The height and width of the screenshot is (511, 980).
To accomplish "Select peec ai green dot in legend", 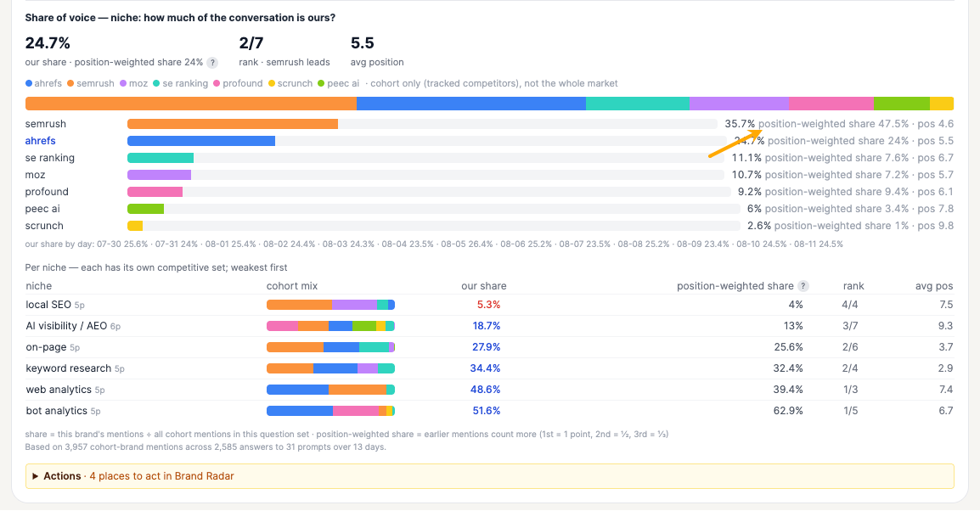I will click(x=321, y=83).
